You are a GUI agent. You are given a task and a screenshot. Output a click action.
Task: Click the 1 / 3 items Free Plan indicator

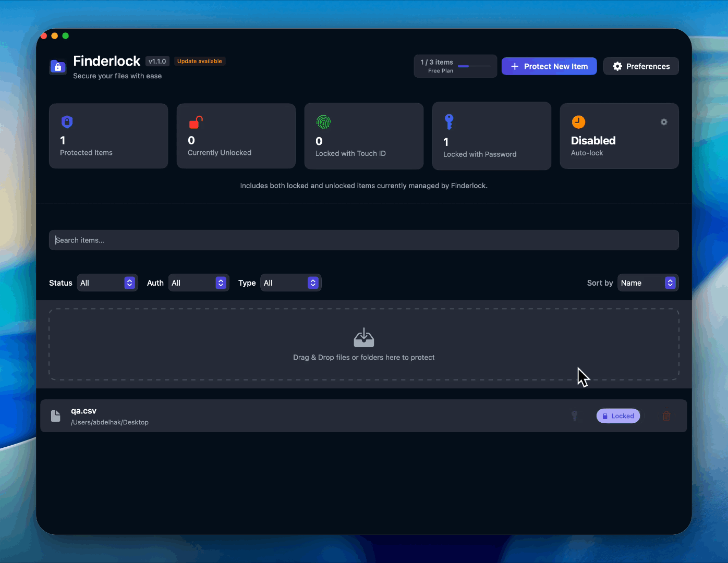455,66
